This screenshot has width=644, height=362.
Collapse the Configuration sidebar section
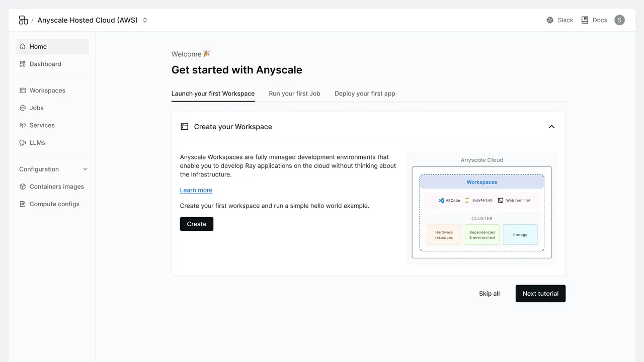click(x=85, y=169)
